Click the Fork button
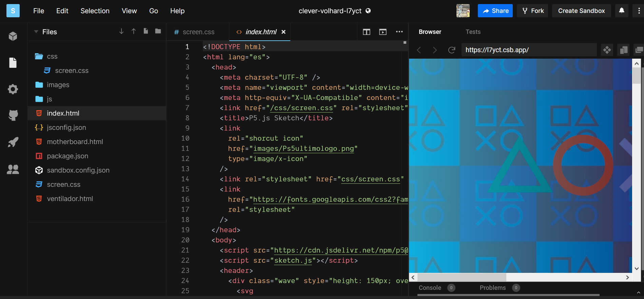The image size is (644, 299). click(532, 11)
